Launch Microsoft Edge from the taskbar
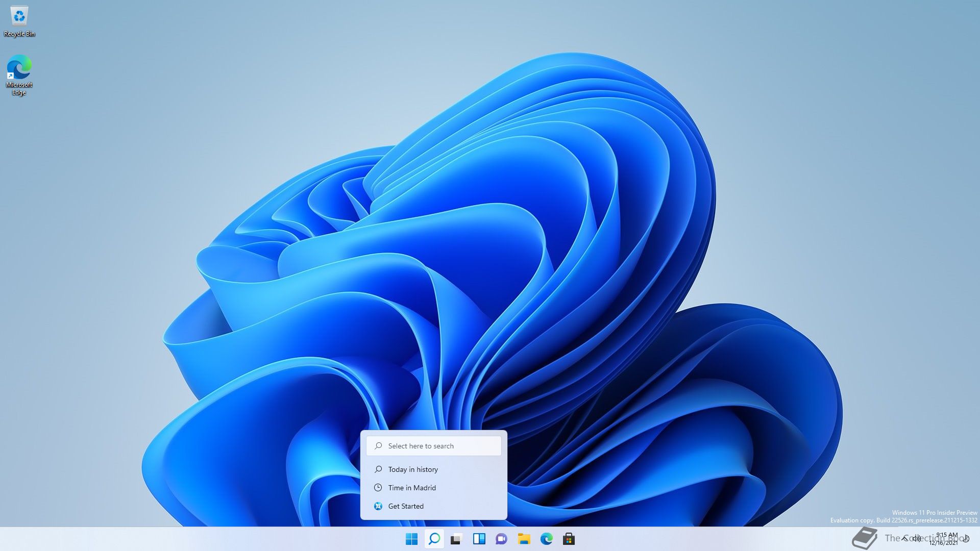Image resolution: width=980 pixels, height=551 pixels. point(546,539)
